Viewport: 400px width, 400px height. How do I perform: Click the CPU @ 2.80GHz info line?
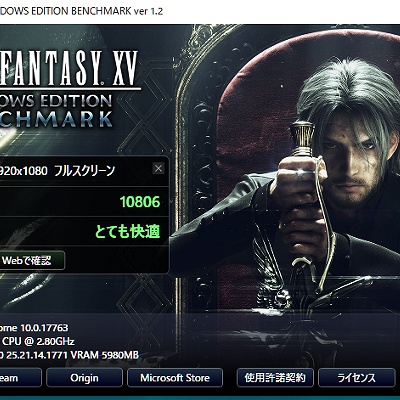click(37, 341)
